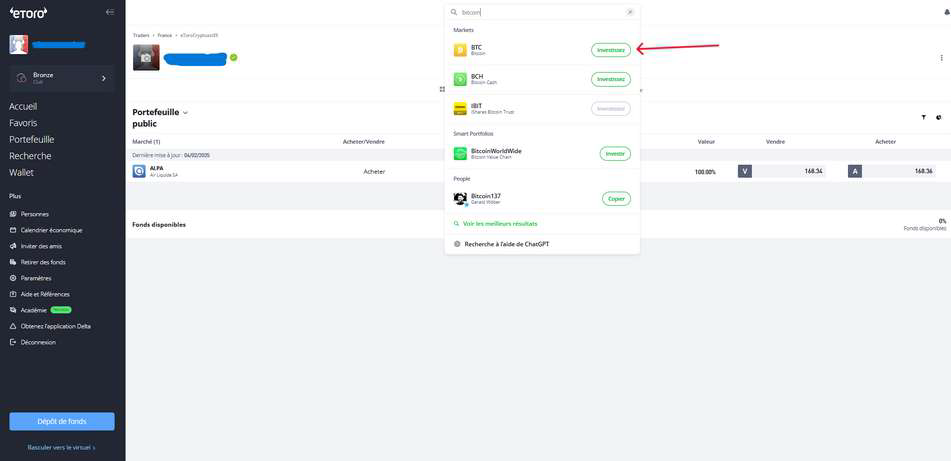951x461 pixels.
Task: Click the BCH Bitcoin Cash icon
Action: tap(460, 79)
